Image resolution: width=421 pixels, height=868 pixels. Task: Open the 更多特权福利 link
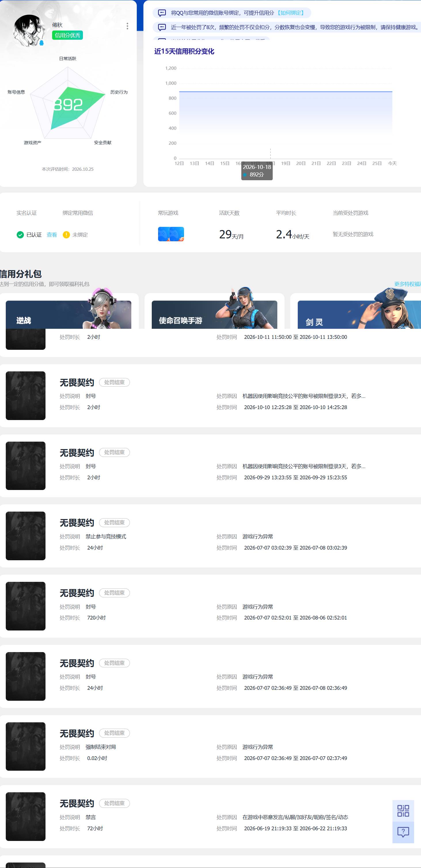click(407, 284)
